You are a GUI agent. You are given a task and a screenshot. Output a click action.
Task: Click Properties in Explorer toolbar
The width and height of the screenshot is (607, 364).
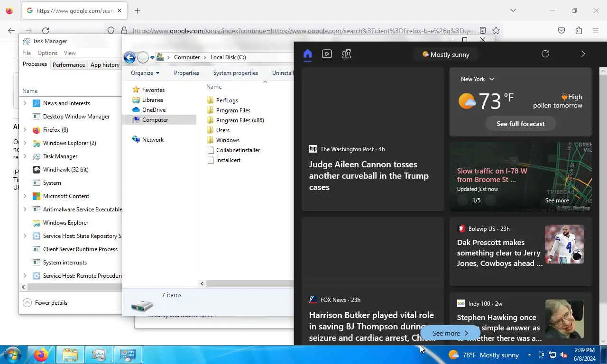[x=186, y=73]
